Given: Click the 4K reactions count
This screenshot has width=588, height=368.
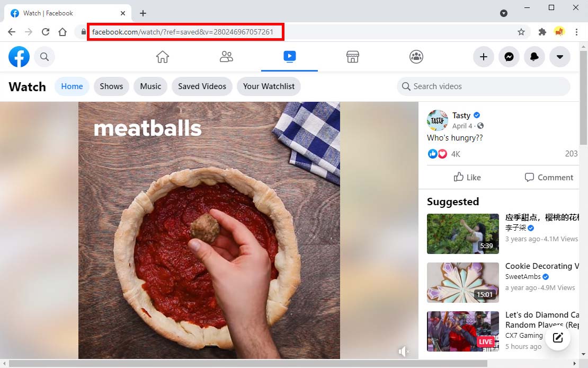Looking at the screenshot, I should (456, 154).
